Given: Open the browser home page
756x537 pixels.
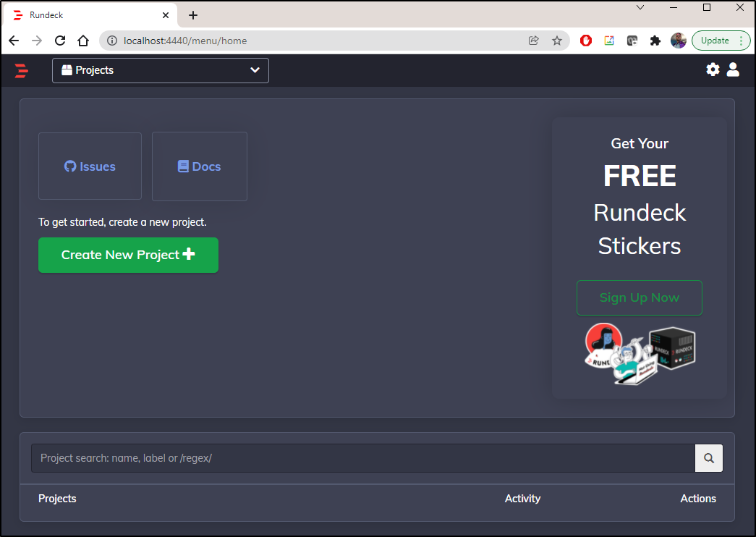Looking at the screenshot, I should click(x=83, y=41).
